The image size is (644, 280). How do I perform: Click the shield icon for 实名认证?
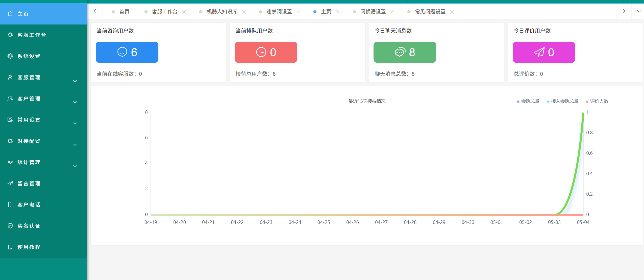click(x=10, y=226)
